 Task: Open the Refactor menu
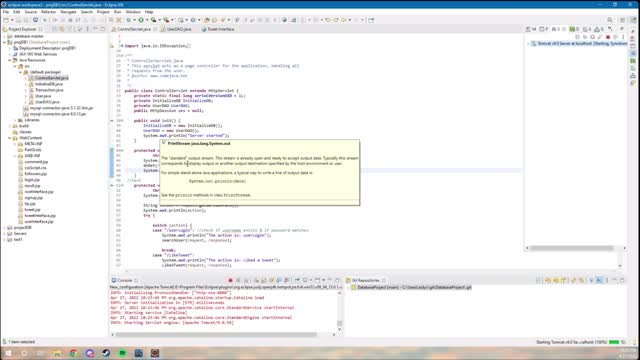pyautogui.click(x=49, y=12)
